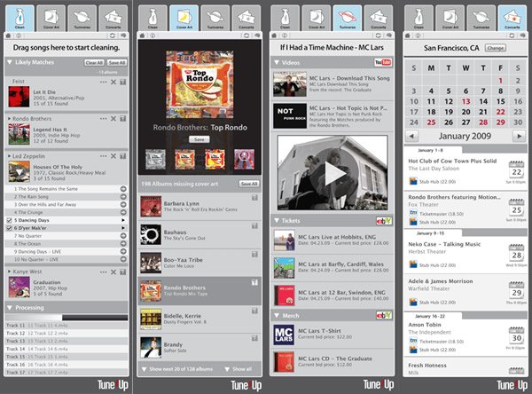Screen dimensions: 532x394
Task: Select January 22 on the calendar
Action: point(500,112)
